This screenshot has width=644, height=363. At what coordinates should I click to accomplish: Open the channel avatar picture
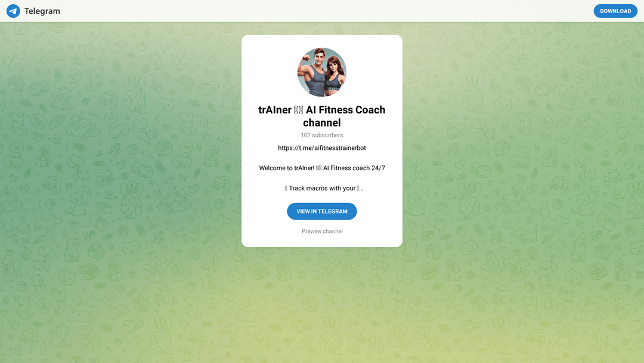coord(322,72)
